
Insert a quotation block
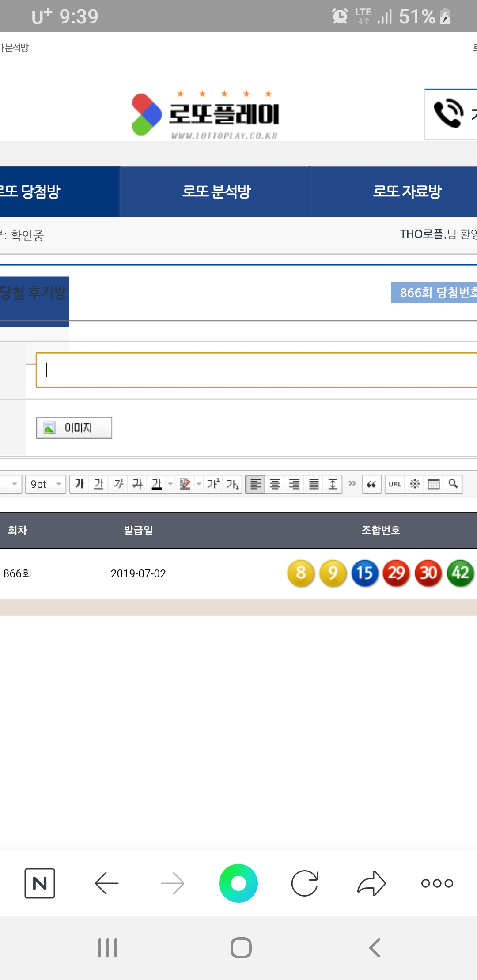coord(371,484)
